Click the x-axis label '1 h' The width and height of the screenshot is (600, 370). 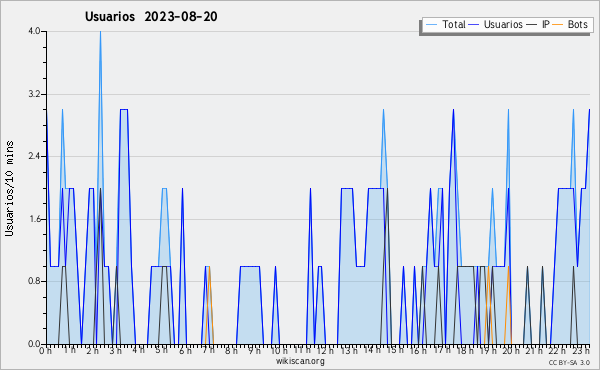coord(70,350)
